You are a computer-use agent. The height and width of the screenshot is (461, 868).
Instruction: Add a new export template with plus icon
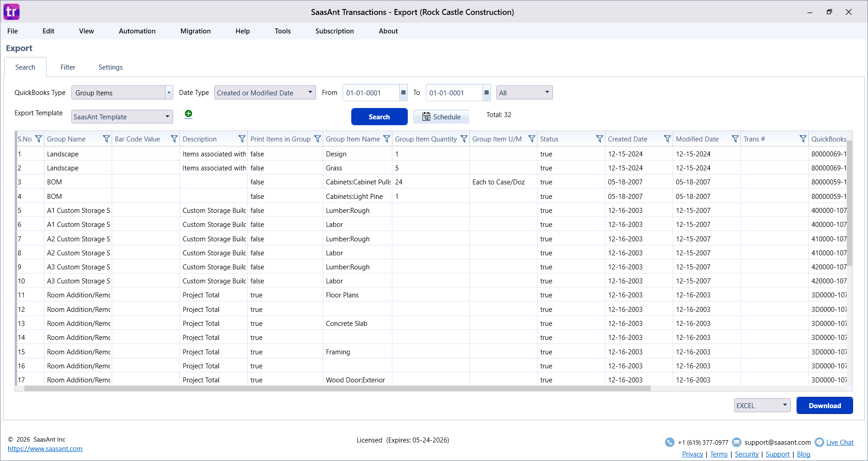189,114
